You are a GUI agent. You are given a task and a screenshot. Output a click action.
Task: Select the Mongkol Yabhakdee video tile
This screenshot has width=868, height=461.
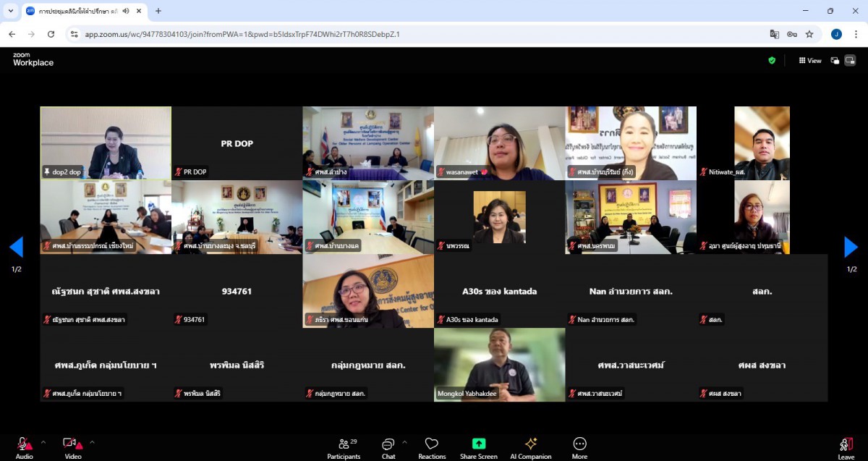click(x=499, y=365)
